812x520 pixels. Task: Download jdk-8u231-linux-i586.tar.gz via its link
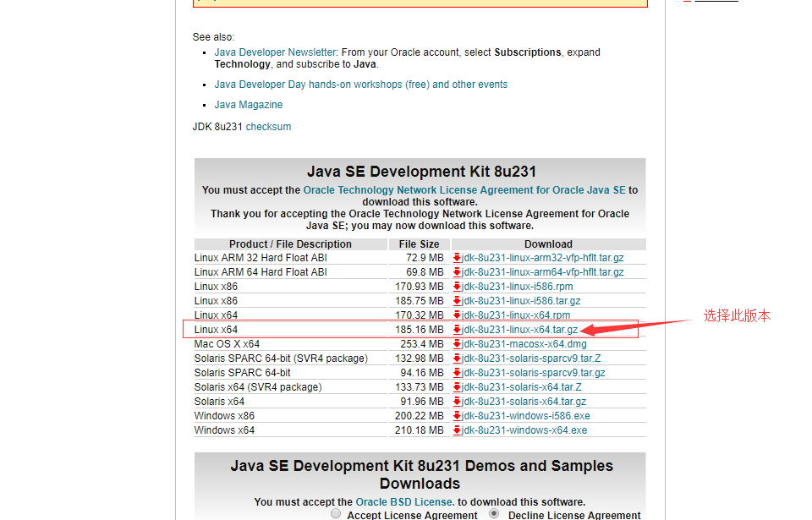coord(518,300)
